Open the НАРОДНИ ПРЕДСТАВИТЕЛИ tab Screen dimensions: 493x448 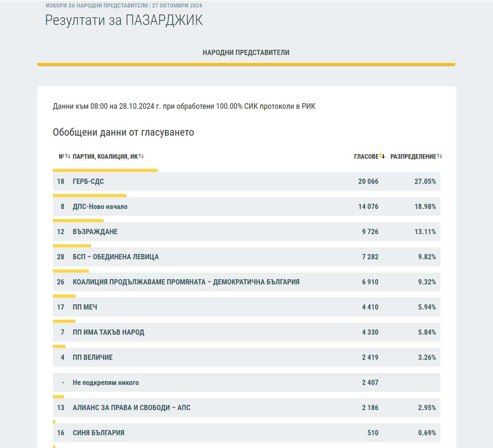point(246,53)
